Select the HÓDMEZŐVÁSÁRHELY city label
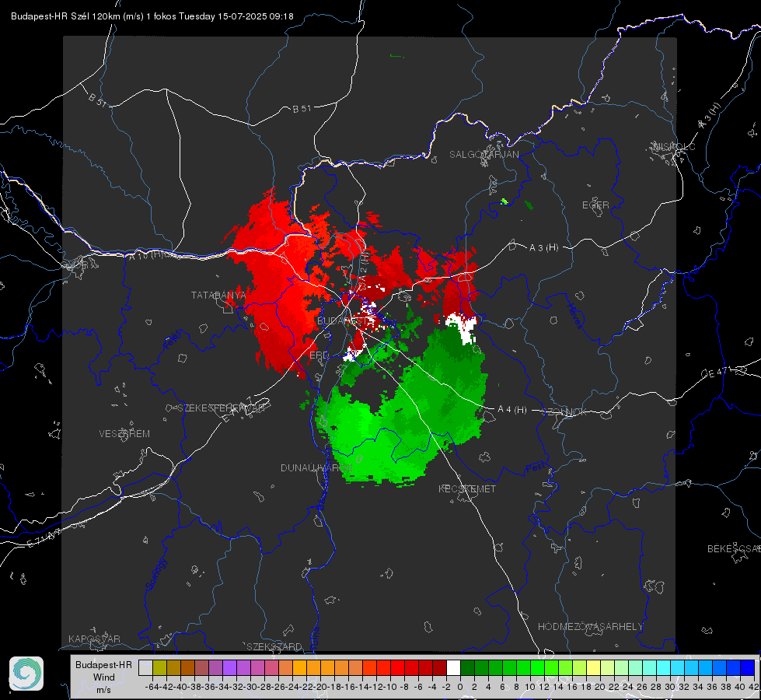Viewport: 761px width, 700px height. 590,627
